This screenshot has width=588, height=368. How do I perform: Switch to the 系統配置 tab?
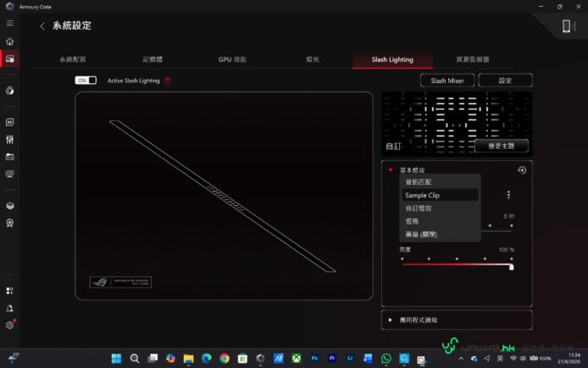pyautogui.click(x=73, y=59)
